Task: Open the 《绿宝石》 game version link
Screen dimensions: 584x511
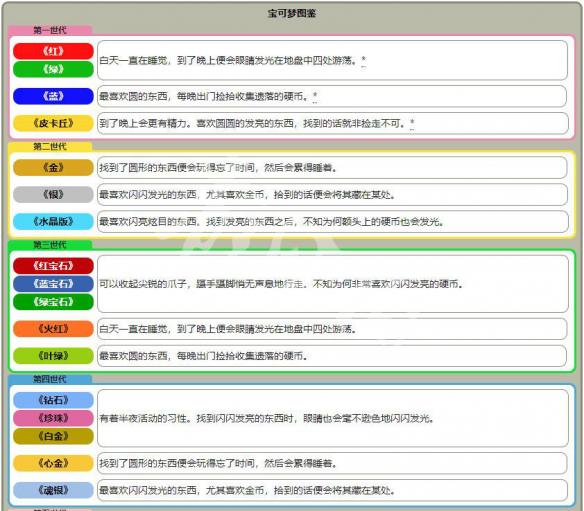Action: click(53, 302)
